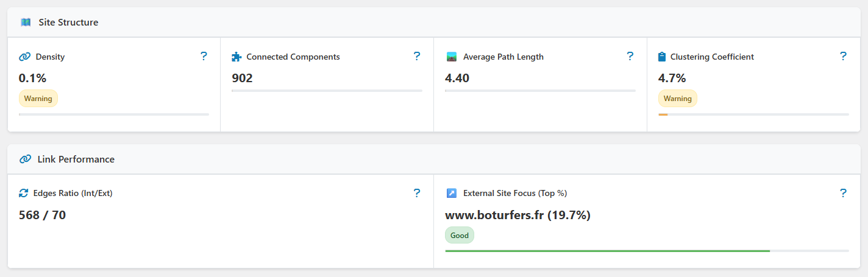Click the Warning badge under Density

point(38,99)
